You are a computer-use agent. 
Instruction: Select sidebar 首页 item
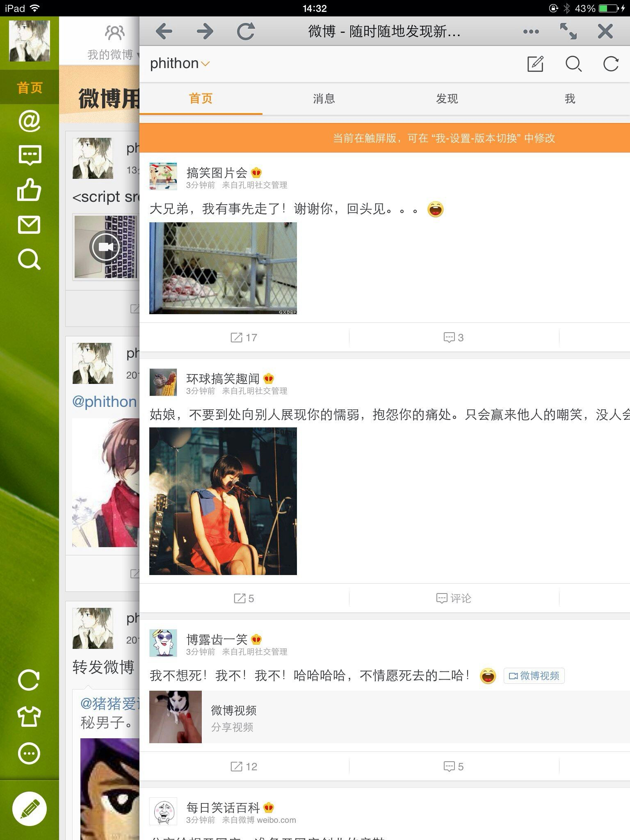click(x=30, y=87)
